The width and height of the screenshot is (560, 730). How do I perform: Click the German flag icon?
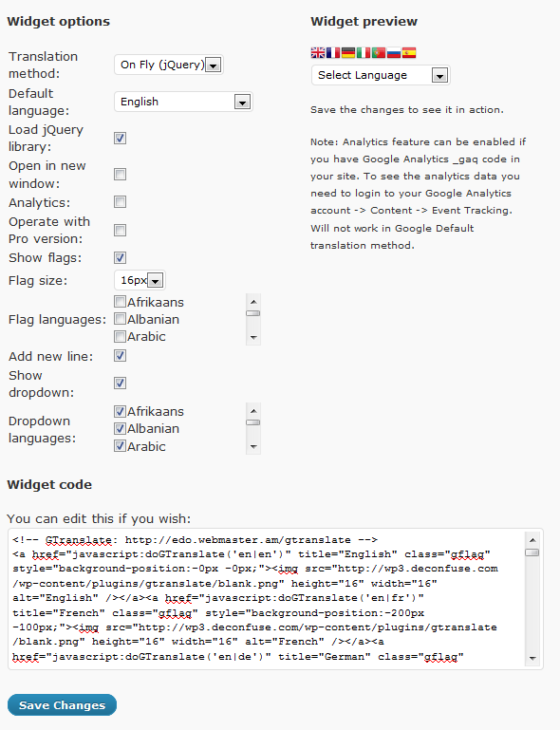pyautogui.click(x=348, y=52)
